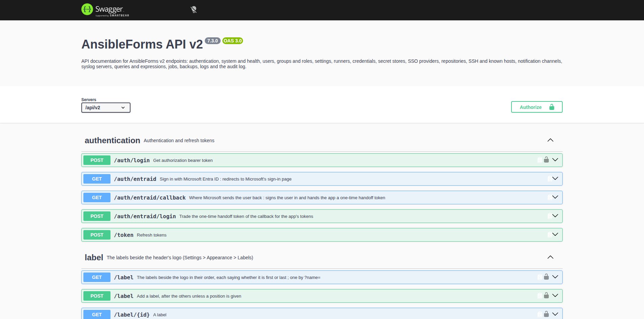Toggle dark mode with the lightbulb icon
The width and height of the screenshot is (644, 319).
[194, 10]
